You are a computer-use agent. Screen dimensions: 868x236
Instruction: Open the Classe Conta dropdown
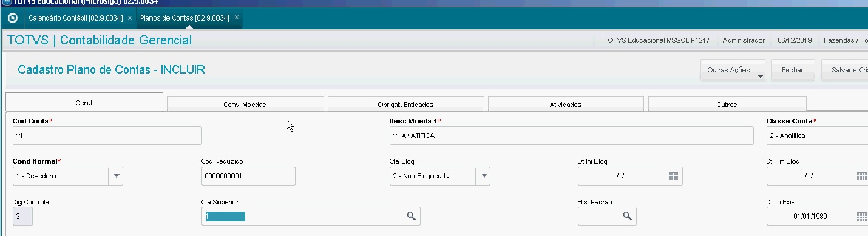tap(817, 136)
